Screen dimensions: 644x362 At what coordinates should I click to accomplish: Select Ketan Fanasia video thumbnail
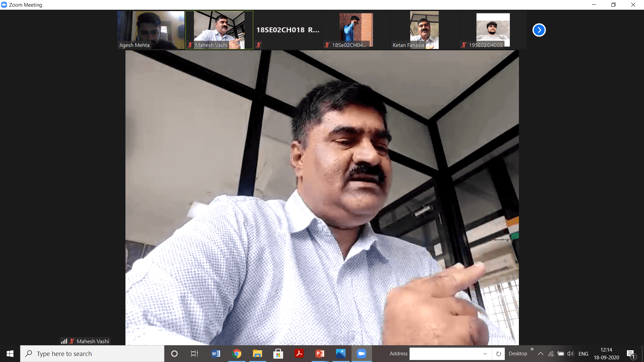click(424, 30)
